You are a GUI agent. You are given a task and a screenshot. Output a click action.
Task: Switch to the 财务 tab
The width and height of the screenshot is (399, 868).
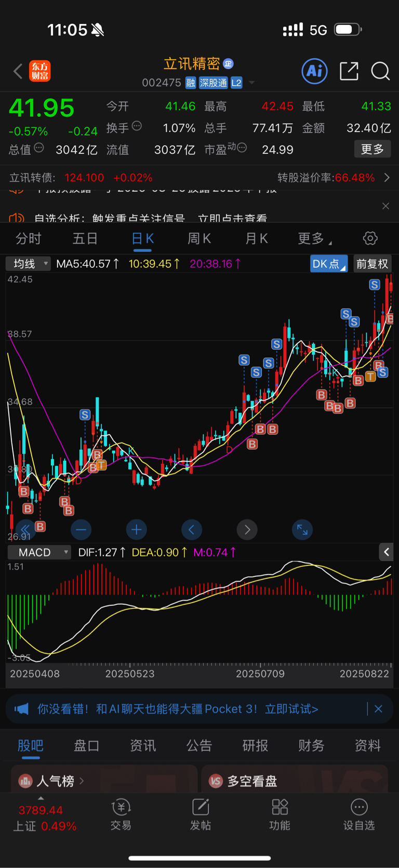pos(311,746)
